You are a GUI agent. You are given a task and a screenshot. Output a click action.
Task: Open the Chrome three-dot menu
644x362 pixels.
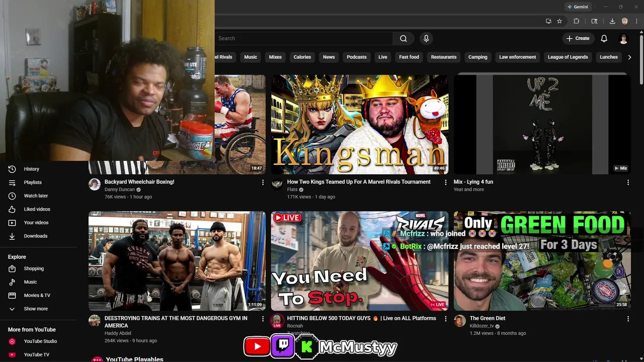coord(637,21)
